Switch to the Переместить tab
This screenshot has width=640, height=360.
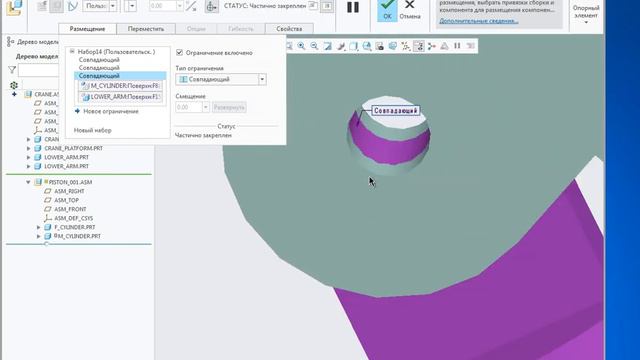[146, 29]
